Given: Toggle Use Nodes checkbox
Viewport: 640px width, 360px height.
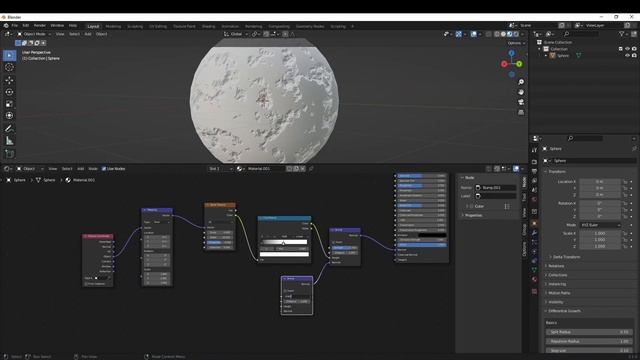Looking at the screenshot, I should [104, 169].
